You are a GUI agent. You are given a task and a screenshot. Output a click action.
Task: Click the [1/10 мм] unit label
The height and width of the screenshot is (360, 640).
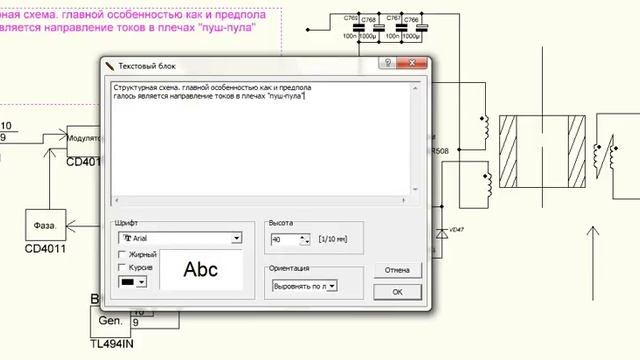pyautogui.click(x=333, y=239)
